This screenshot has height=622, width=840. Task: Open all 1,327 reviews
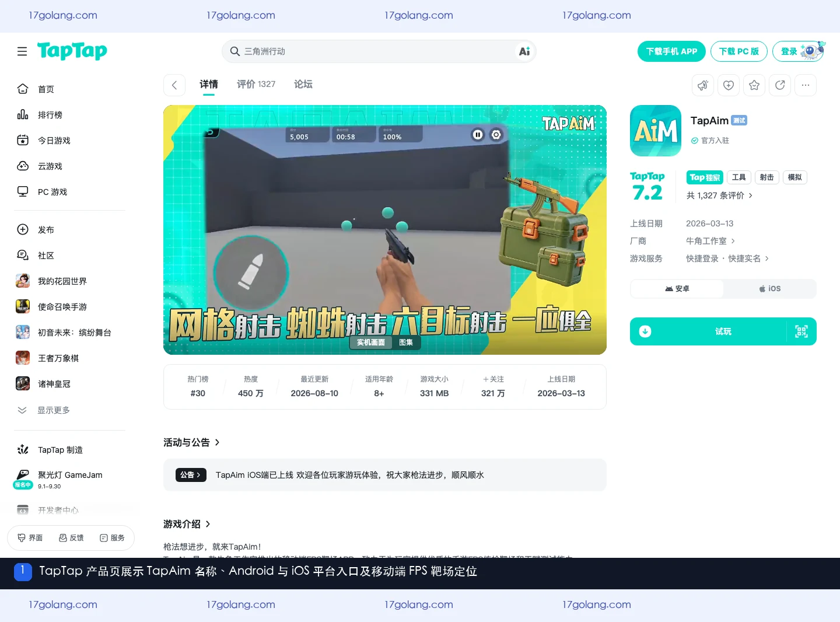click(x=719, y=195)
